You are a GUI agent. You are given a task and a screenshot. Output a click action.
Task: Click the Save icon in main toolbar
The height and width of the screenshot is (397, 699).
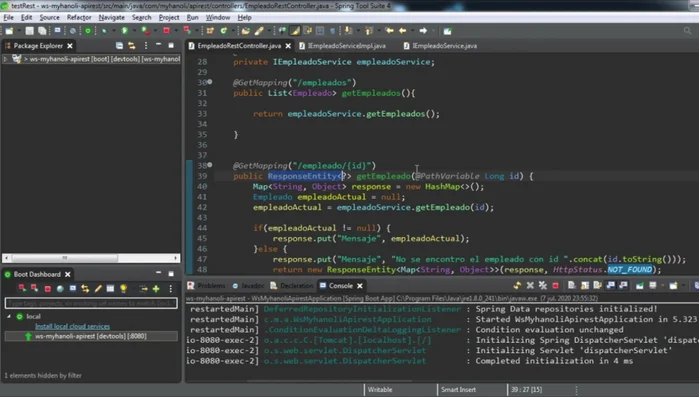tap(29, 31)
